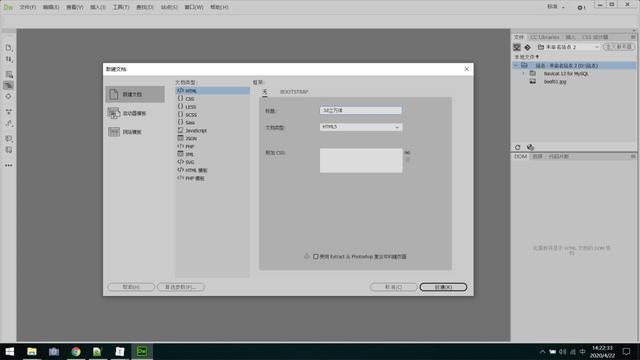This screenshot has height=360, width=640.
Task: Open the Edit (E) menu
Action: pyautogui.click(x=51, y=7)
